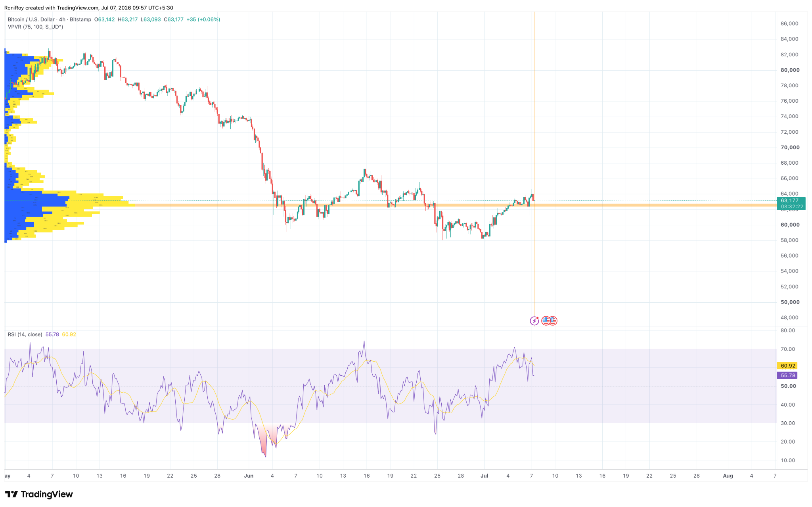Click the high value H63,217 in legend
Viewport: 812px width, 507px height.
point(128,19)
